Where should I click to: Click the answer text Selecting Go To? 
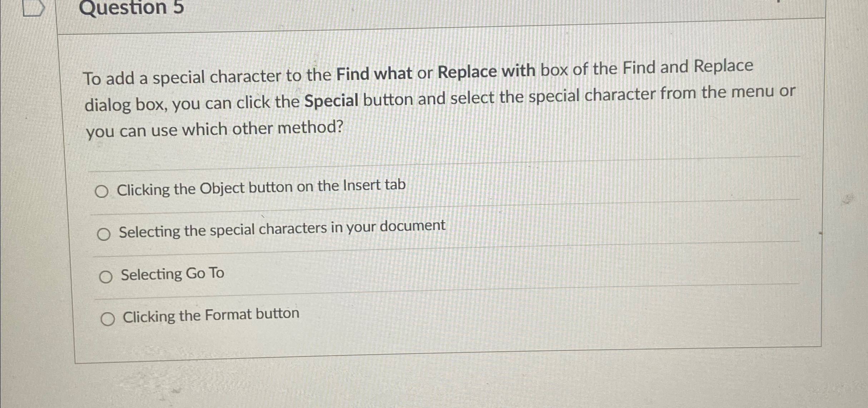pos(172,273)
